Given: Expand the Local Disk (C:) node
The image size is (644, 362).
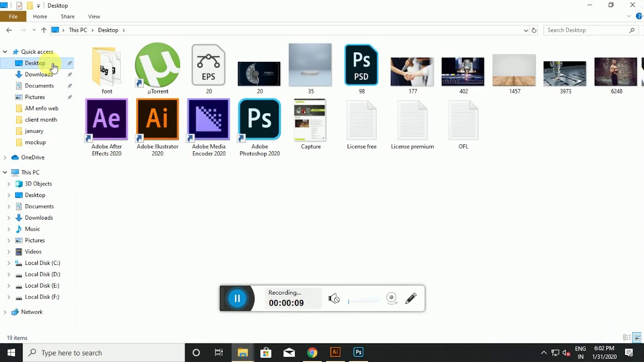Looking at the screenshot, I should tap(9, 263).
